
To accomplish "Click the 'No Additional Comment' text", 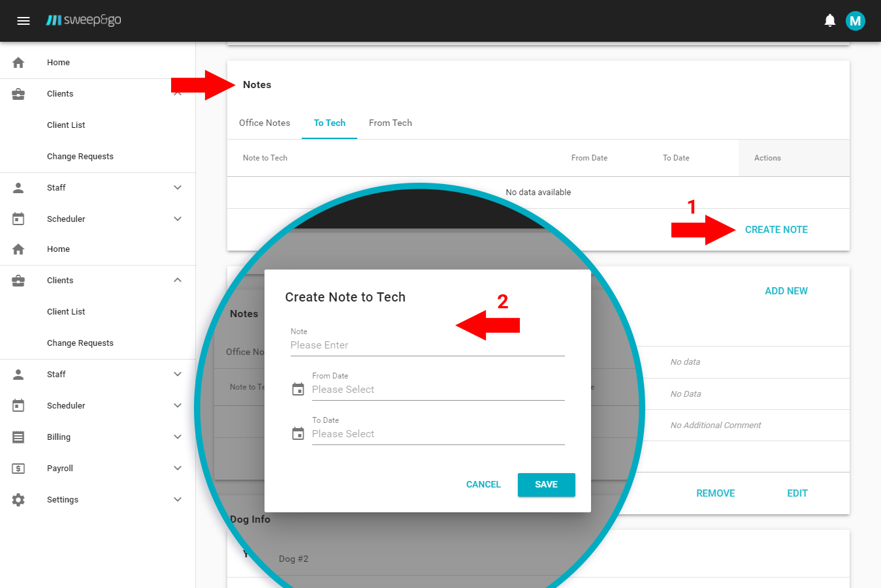I will 716,426.
